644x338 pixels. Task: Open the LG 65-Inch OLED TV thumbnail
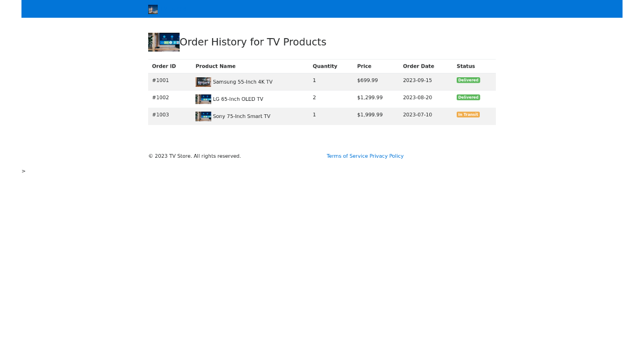[203, 99]
